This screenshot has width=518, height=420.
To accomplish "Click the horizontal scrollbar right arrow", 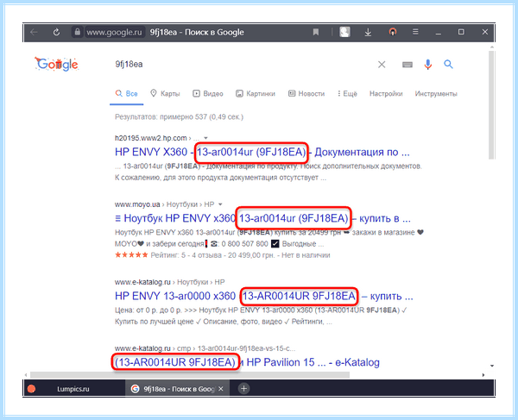I will tap(483, 375).
